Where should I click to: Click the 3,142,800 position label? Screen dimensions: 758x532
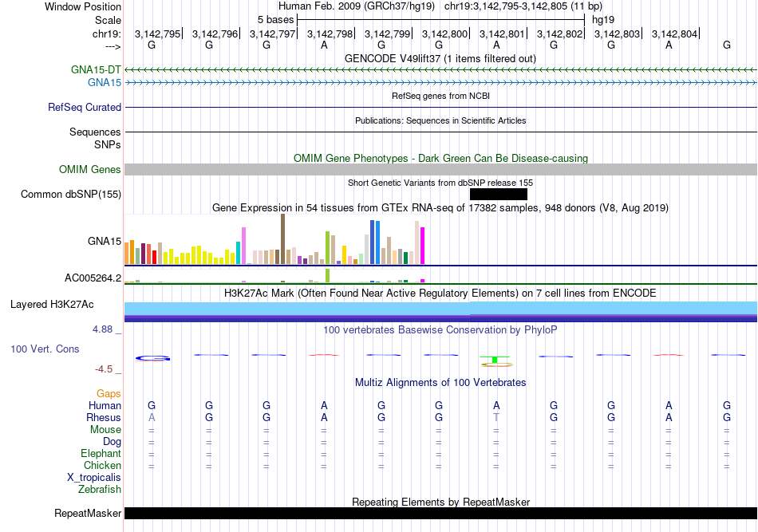click(x=444, y=33)
